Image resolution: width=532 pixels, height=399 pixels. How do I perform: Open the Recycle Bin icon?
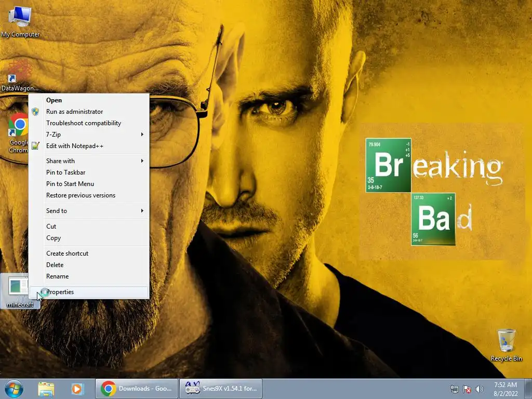click(506, 345)
